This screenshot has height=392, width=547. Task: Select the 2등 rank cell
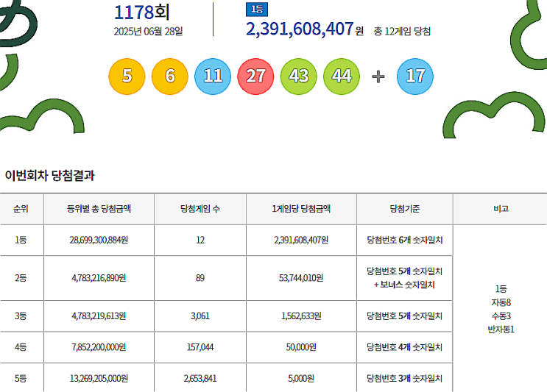tap(21, 278)
